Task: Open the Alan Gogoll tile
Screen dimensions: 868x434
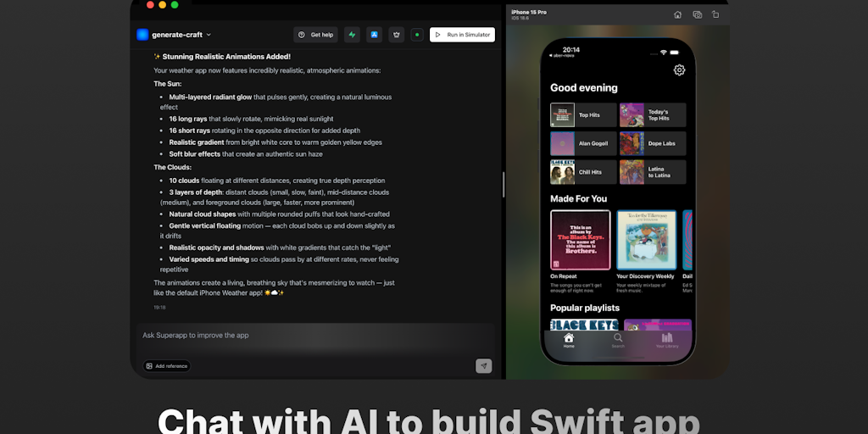Action: click(583, 143)
